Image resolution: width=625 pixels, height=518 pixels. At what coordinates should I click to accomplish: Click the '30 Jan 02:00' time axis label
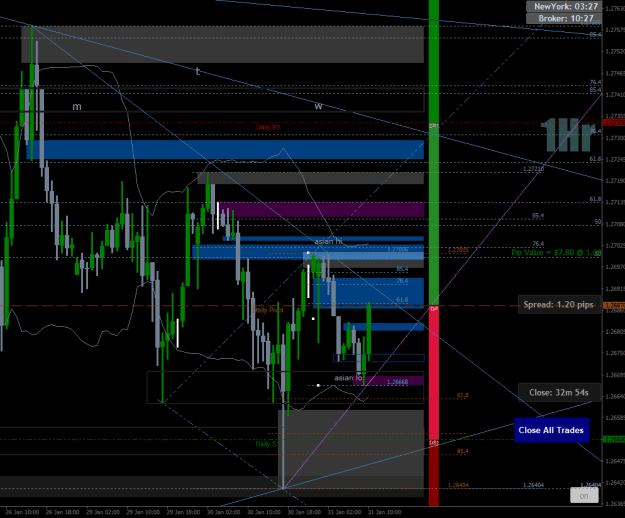[223, 512]
